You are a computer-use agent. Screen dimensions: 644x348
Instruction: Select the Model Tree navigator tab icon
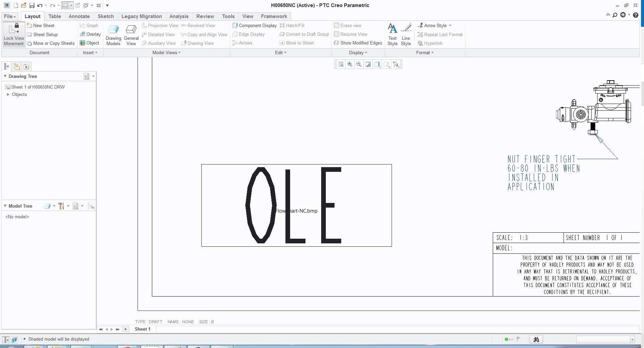(6, 67)
